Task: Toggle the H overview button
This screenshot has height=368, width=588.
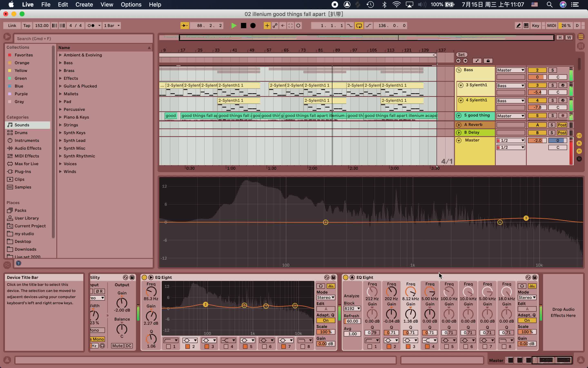Action: coord(560,37)
